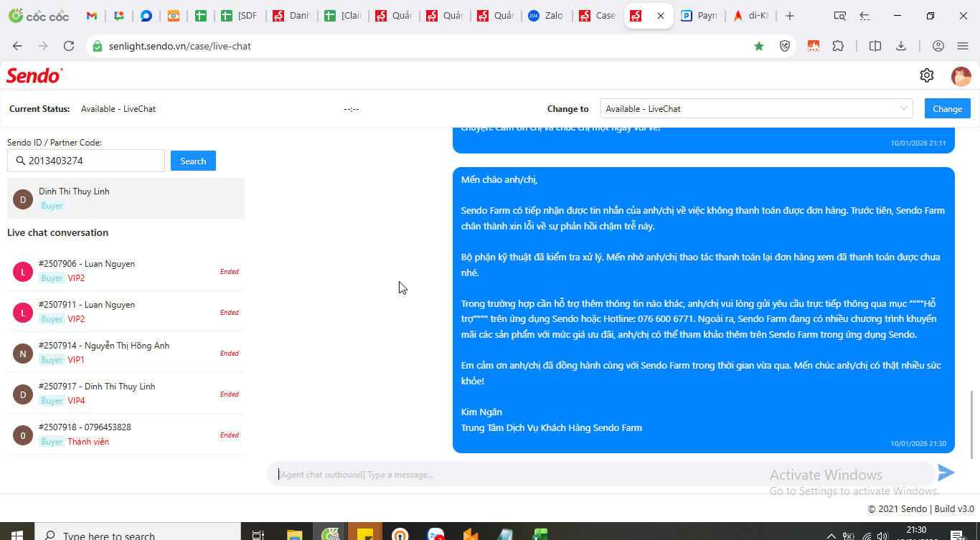
Task: Select Dinh Thi Thuy Linh buyer result
Action: tap(126, 198)
